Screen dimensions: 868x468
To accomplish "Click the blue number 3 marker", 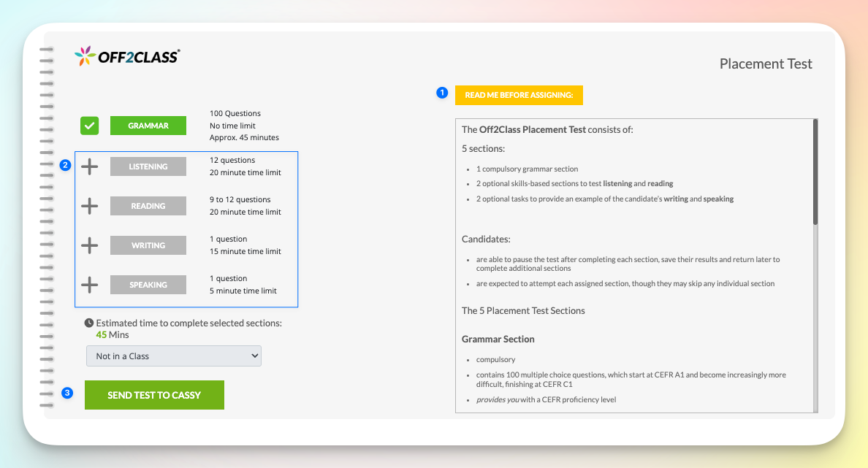I will coord(67,393).
